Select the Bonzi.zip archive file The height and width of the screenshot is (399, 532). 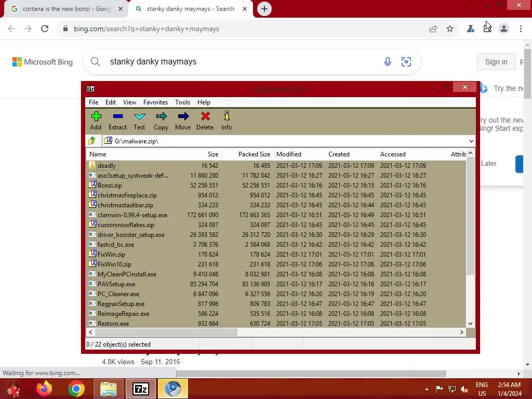click(x=110, y=185)
